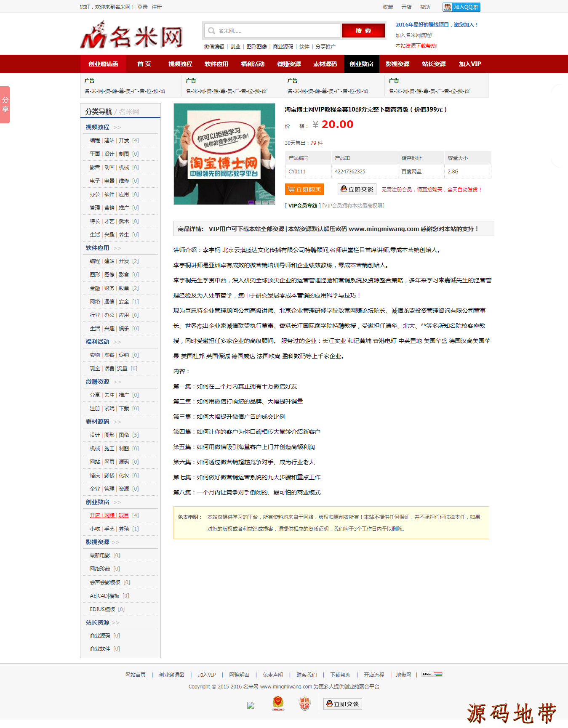Expand 微赚资源 category arrows
Image resolution: width=568 pixels, height=728 pixels.
[117, 382]
